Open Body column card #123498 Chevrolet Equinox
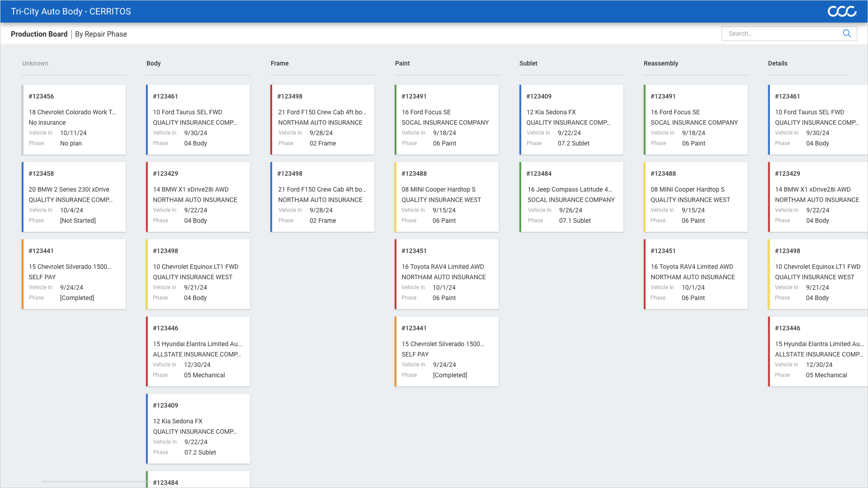868x488 pixels. [198, 274]
